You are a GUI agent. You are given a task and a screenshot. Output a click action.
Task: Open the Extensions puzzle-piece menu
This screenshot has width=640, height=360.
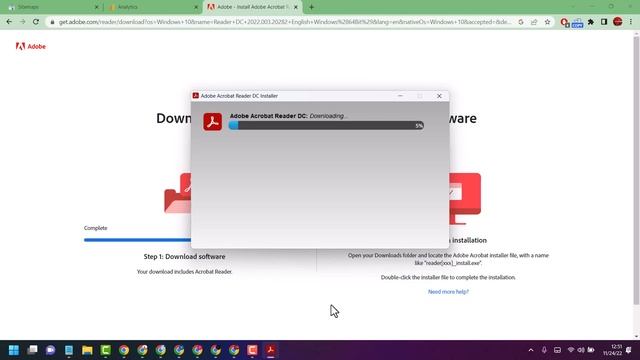point(591,22)
